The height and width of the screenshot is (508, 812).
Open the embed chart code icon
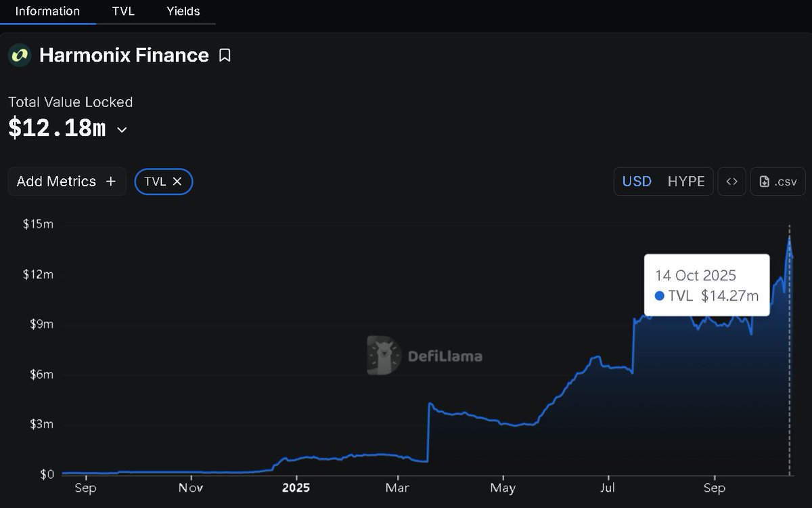[731, 181]
